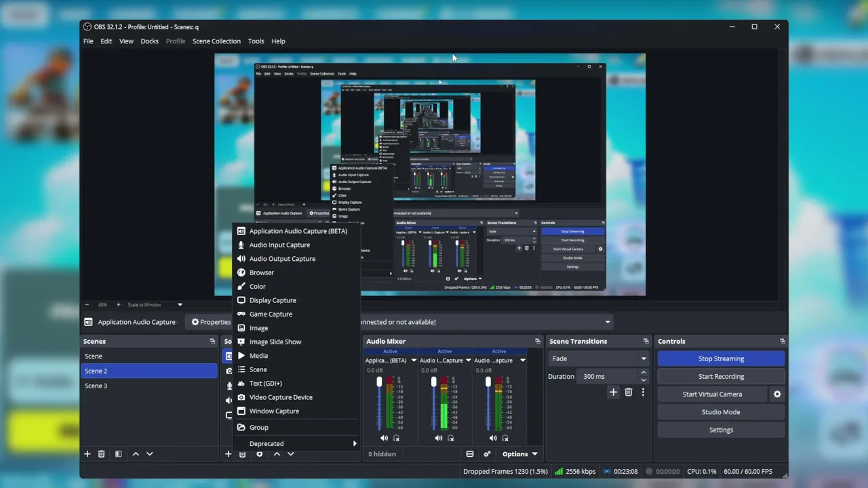The width and height of the screenshot is (868, 488).
Task: Float the Audio Mixer dock panel
Action: [x=538, y=342]
